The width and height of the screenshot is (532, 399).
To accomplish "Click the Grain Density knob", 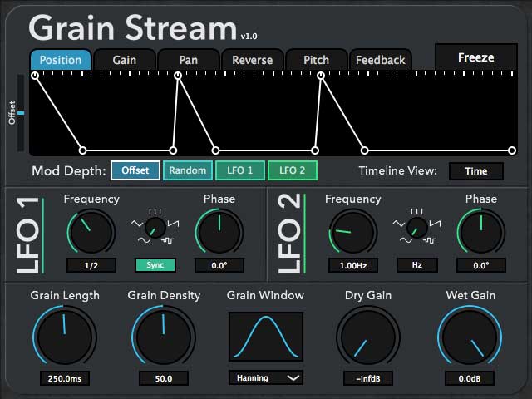I will click(163, 337).
